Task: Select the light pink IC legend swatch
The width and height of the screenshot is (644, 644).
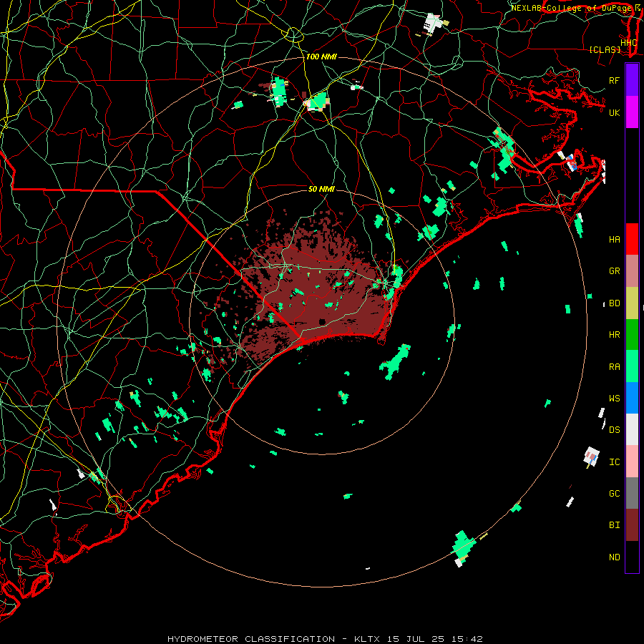Action: [632, 462]
